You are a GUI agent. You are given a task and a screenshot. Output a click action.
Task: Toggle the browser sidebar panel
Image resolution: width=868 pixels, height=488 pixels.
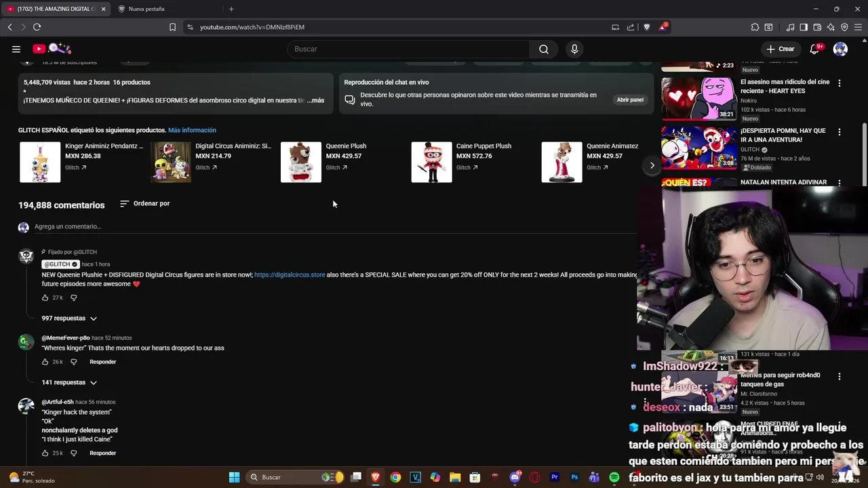(x=804, y=27)
